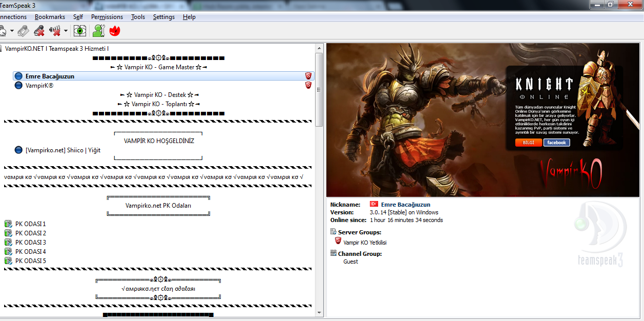
Task: Click the Server Groups header icon
Action: tap(334, 232)
